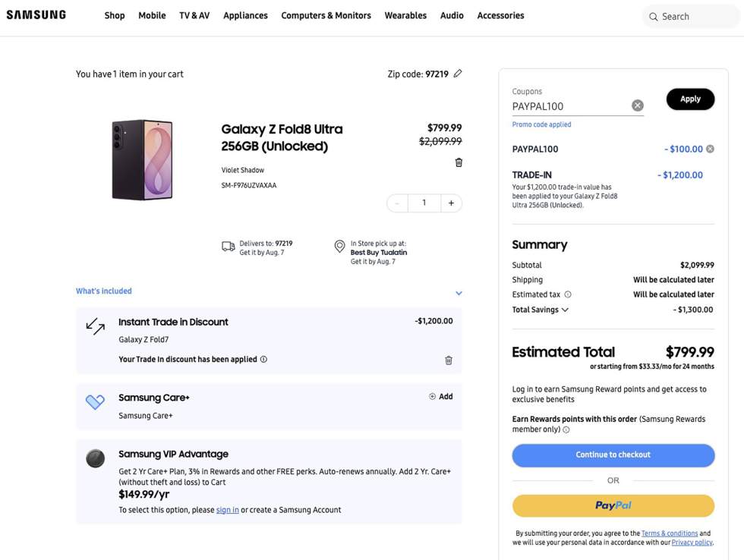The width and height of the screenshot is (744, 560).
Task: Click the Promo code applied message
Action: 541,124
